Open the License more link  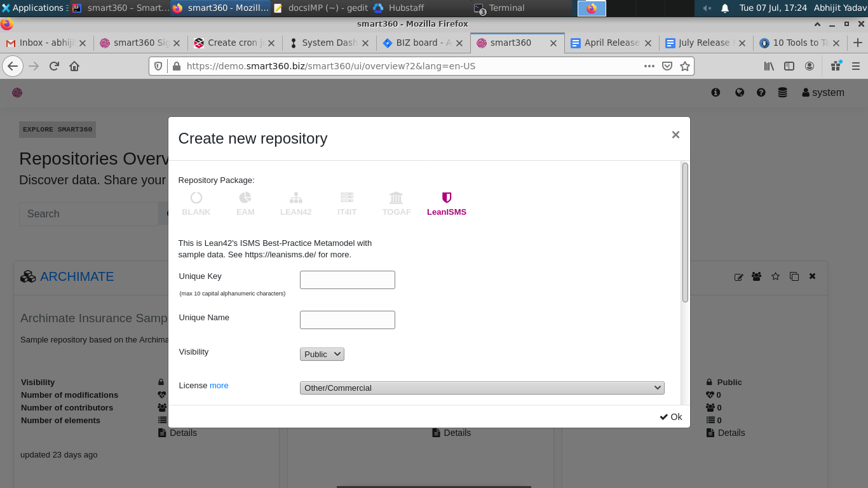(219, 385)
